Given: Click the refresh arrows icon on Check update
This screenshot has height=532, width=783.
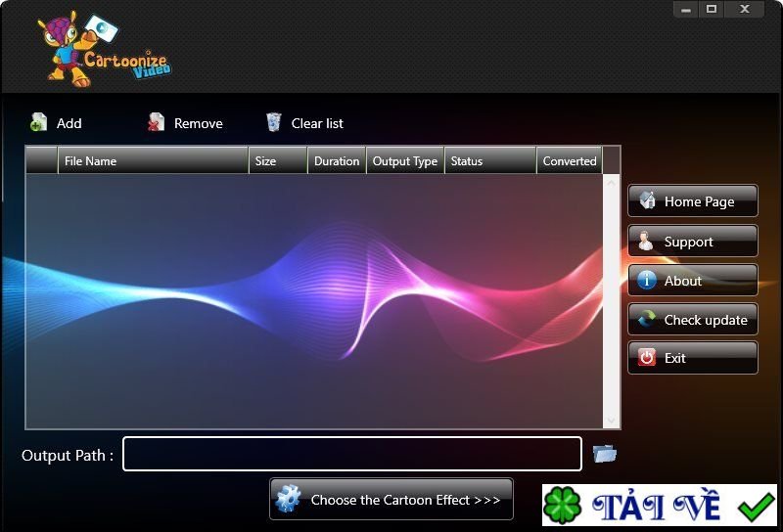Looking at the screenshot, I should pos(647,319).
